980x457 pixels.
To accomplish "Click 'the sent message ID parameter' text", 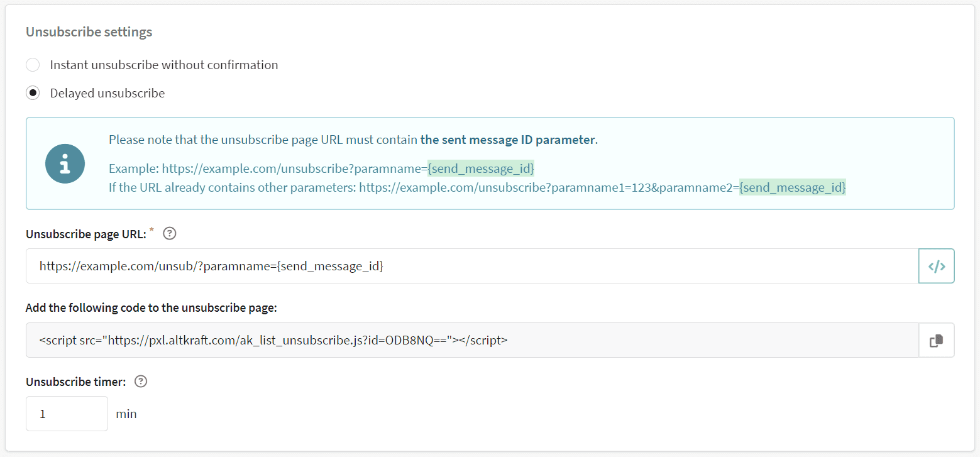I will 507,140.
